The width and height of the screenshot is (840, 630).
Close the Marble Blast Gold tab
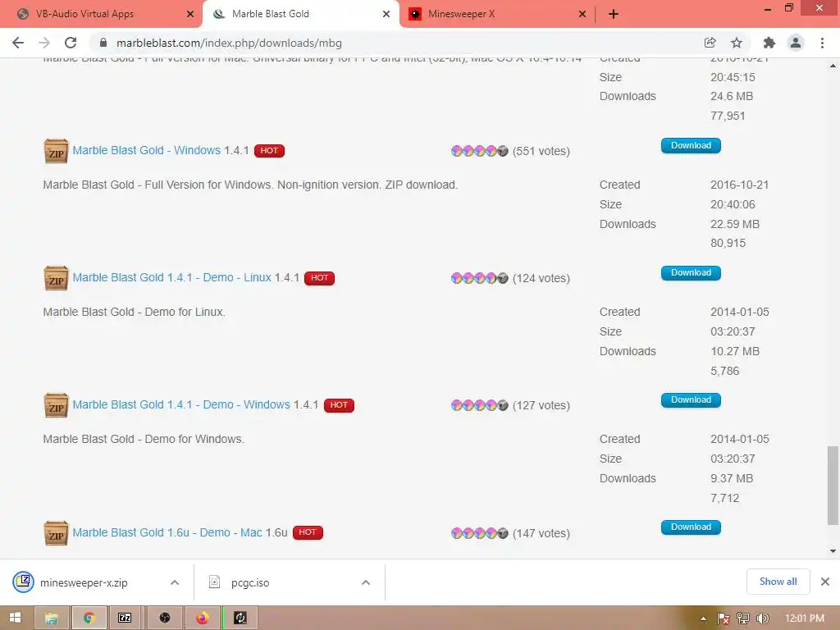tap(386, 14)
